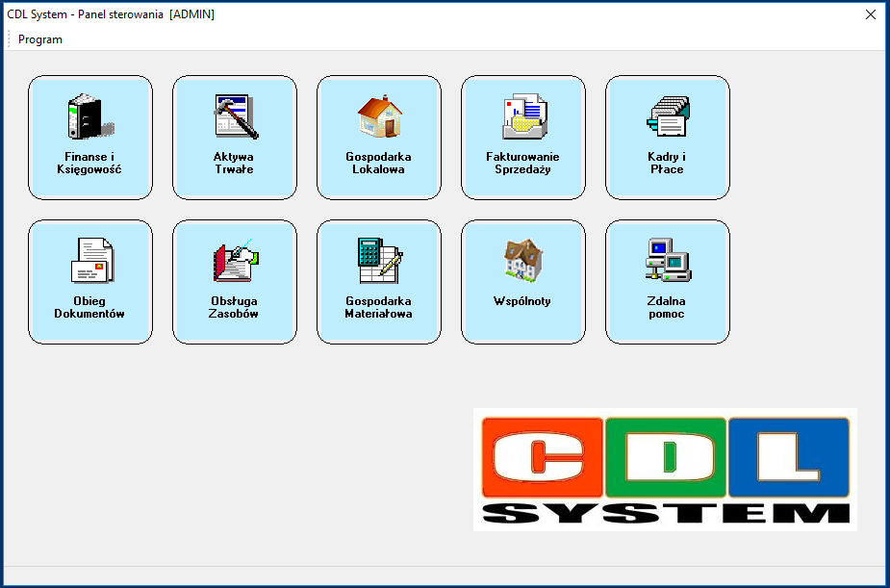Click the 'Zdalna pomoc' text label

[x=667, y=307]
